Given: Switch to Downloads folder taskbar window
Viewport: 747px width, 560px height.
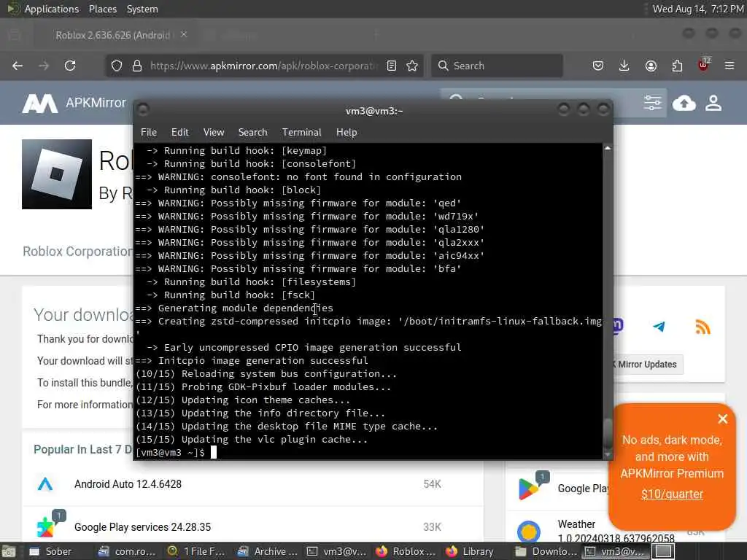Looking at the screenshot, I should click(546, 551).
